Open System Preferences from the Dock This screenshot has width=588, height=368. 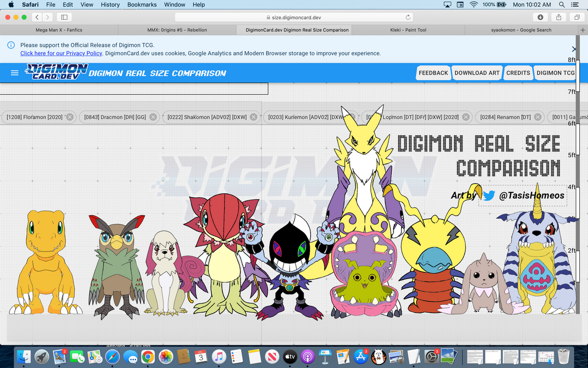point(431,356)
